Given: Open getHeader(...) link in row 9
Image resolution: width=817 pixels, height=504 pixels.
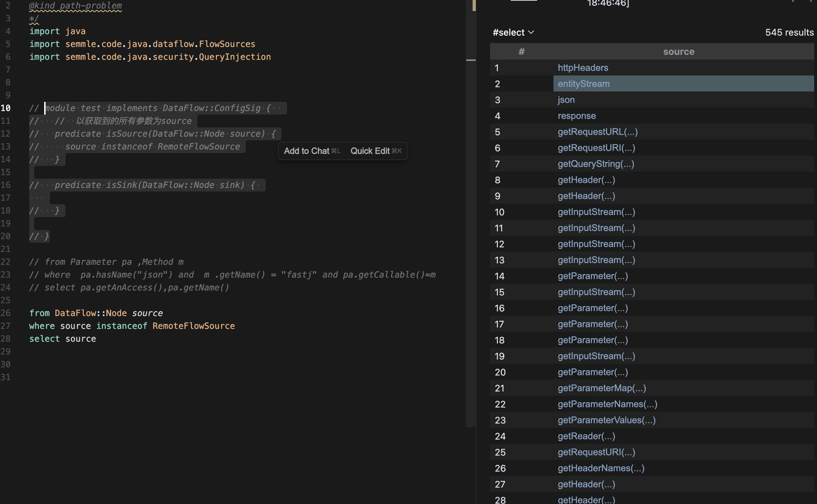Looking at the screenshot, I should click(x=586, y=196).
